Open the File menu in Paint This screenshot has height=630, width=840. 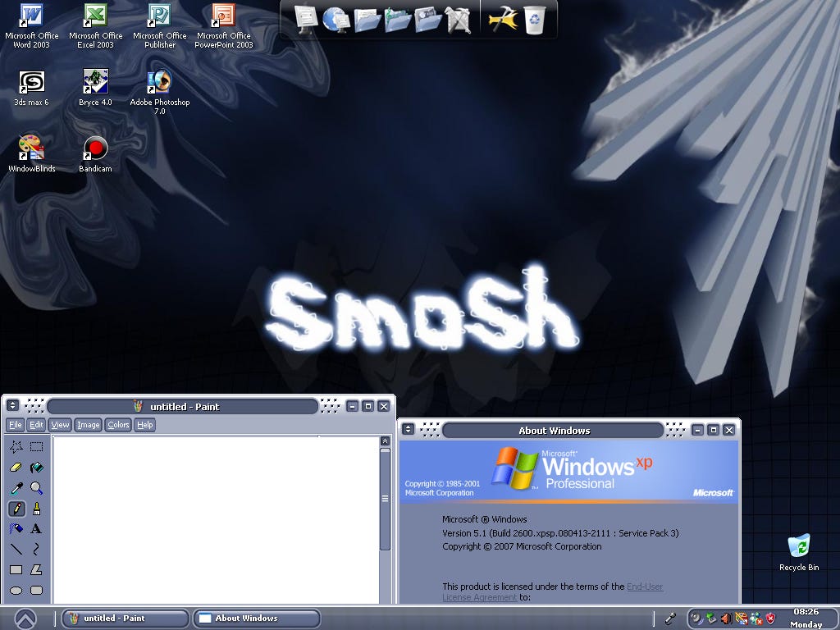coord(16,425)
